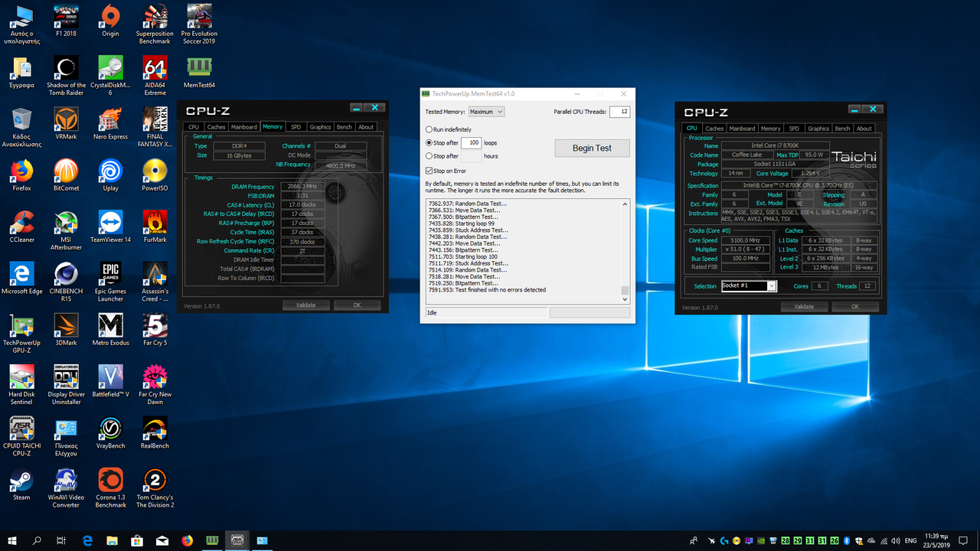980x551 pixels.
Task: Open Mainboard tab in memory CPU-Z window
Action: (x=244, y=127)
